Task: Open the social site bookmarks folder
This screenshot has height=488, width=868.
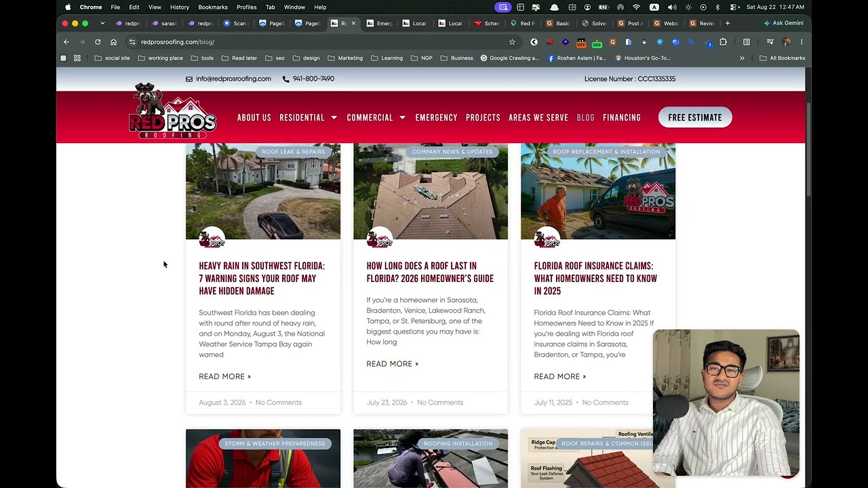Action: [113, 58]
